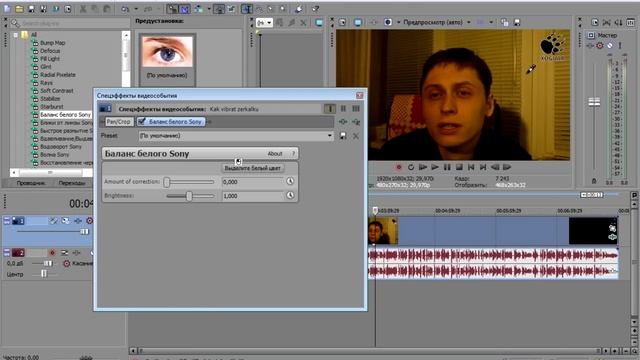
Task: Click the Go to start button
Action: point(471,167)
